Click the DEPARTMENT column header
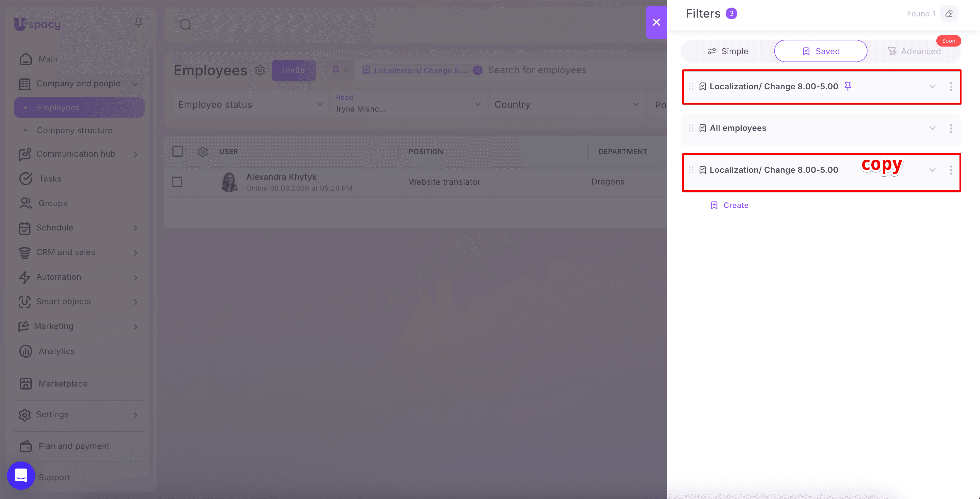This screenshot has width=980, height=499. [x=622, y=152]
